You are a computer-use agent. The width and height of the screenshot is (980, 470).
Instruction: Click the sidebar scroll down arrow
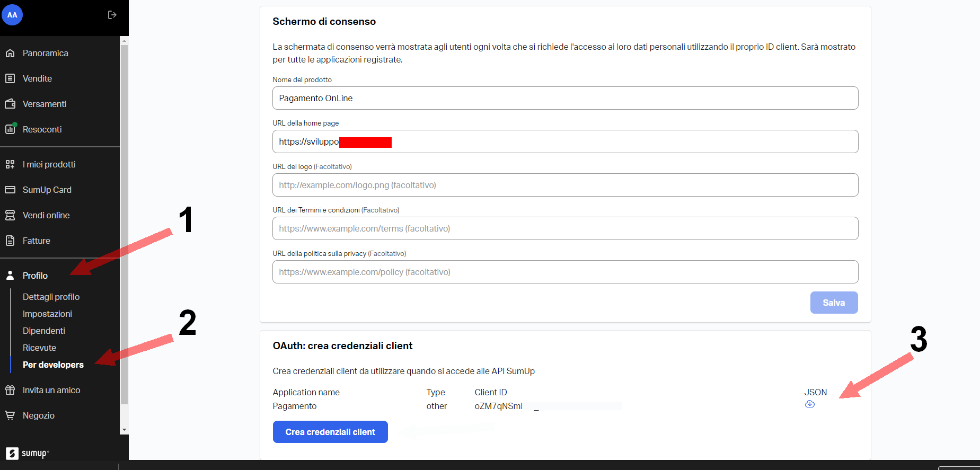[x=124, y=430]
